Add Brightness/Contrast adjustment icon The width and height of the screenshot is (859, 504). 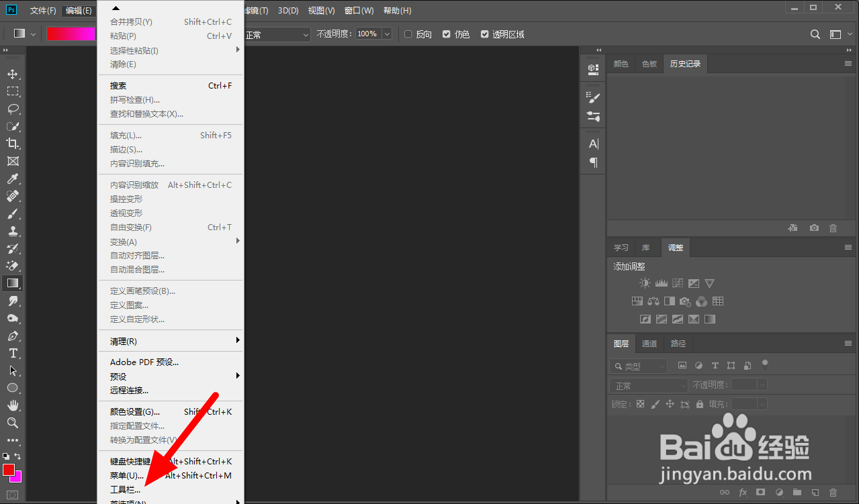[x=645, y=283]
